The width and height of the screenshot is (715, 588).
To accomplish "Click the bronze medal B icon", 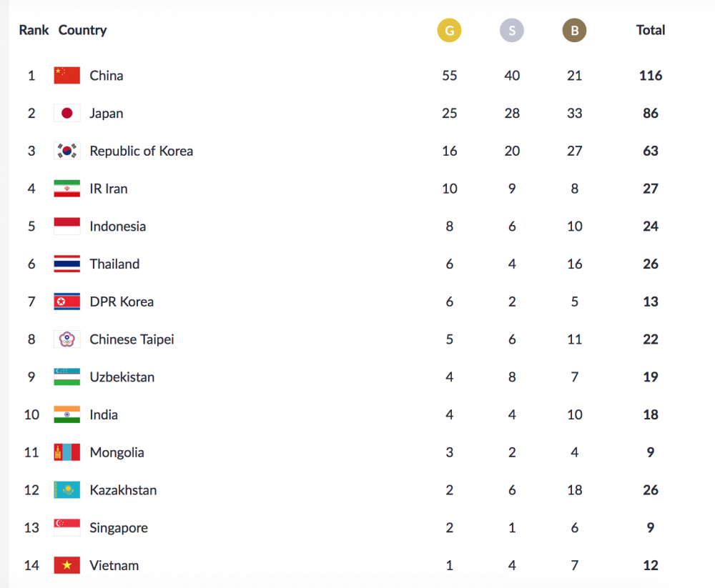I will [574, 31].
